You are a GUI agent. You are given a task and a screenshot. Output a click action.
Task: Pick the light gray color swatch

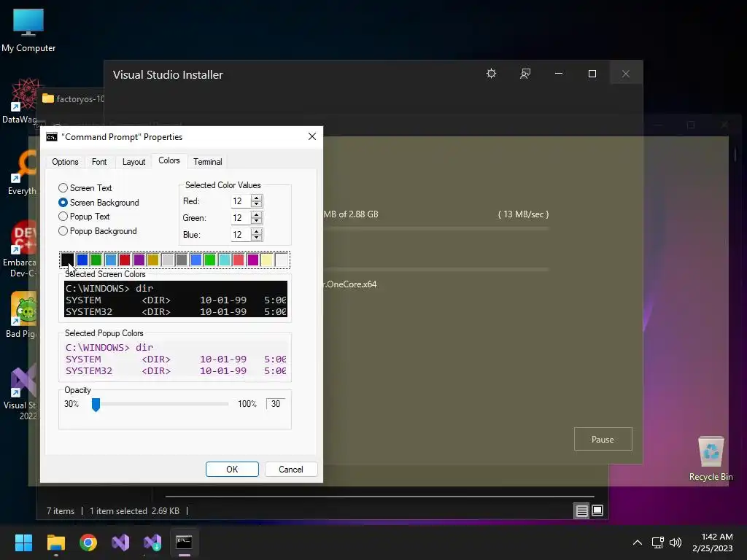point(167,260)
